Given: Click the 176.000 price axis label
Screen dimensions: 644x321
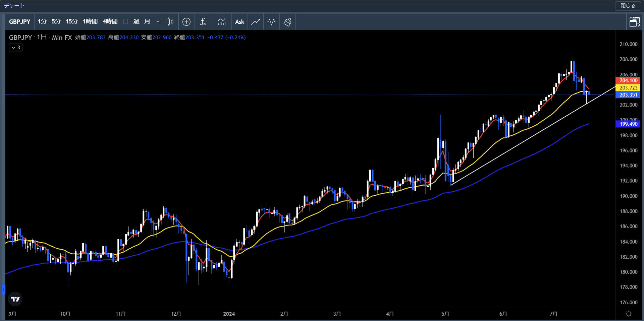Looking at the screenshot, I should (x=629, y=303).
